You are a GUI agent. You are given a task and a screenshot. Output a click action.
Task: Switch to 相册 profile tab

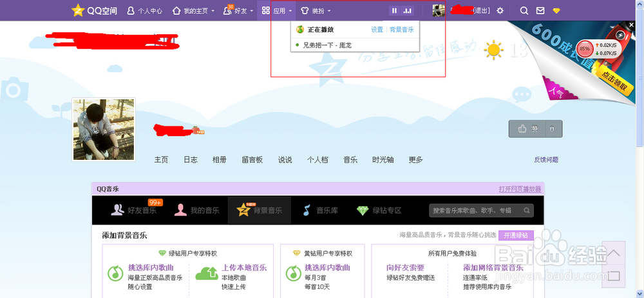coord(220,160)
